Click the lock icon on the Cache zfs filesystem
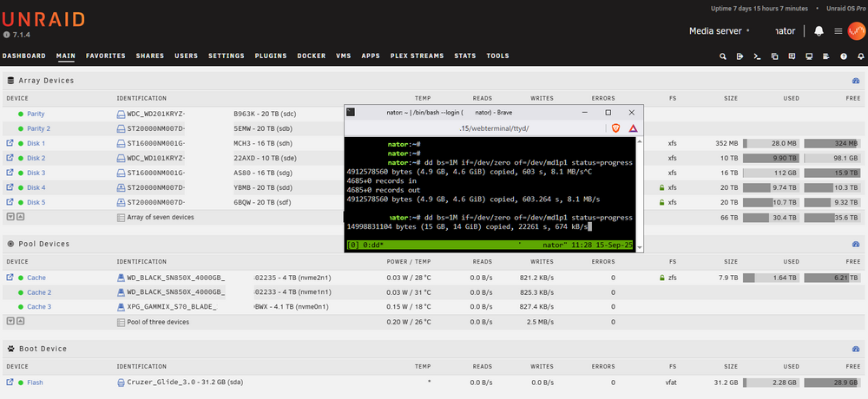The width and height of the screenshot is (868, 399). pyautogui.click(x=661, y=278)
